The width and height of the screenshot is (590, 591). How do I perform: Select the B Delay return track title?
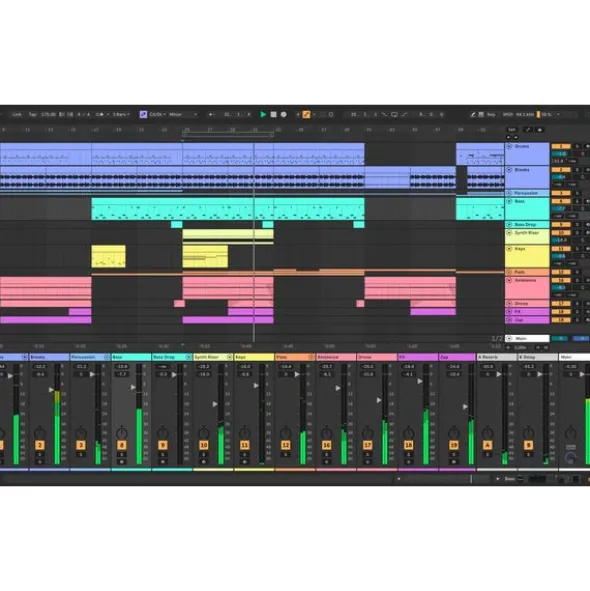[x=538, y=357]
